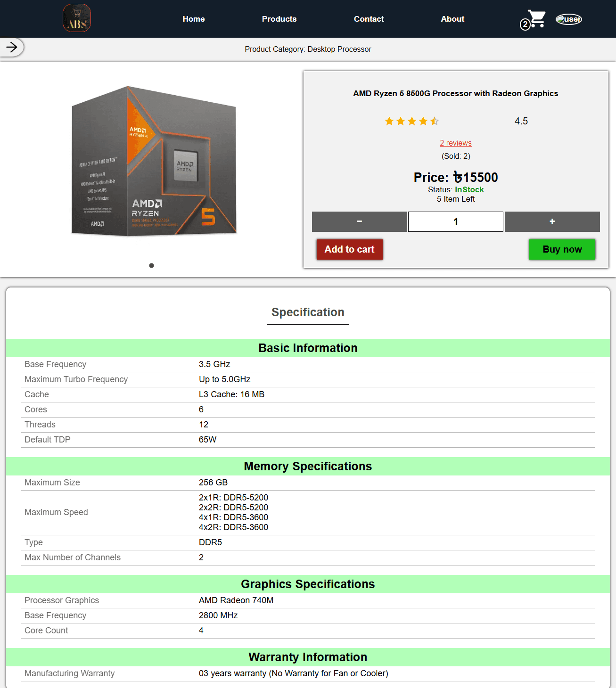Open the About page
616x688 pixels.
click(452, 19)
